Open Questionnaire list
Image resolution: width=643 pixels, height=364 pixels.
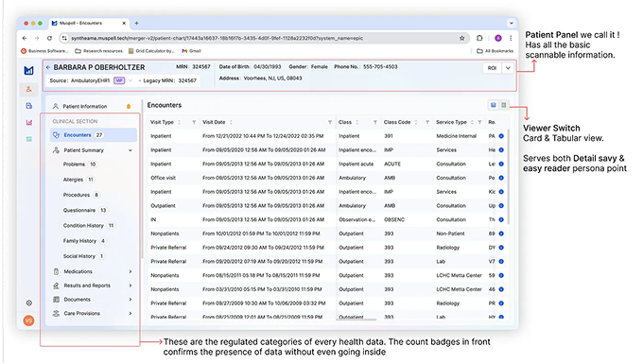[x=85, y=210]
